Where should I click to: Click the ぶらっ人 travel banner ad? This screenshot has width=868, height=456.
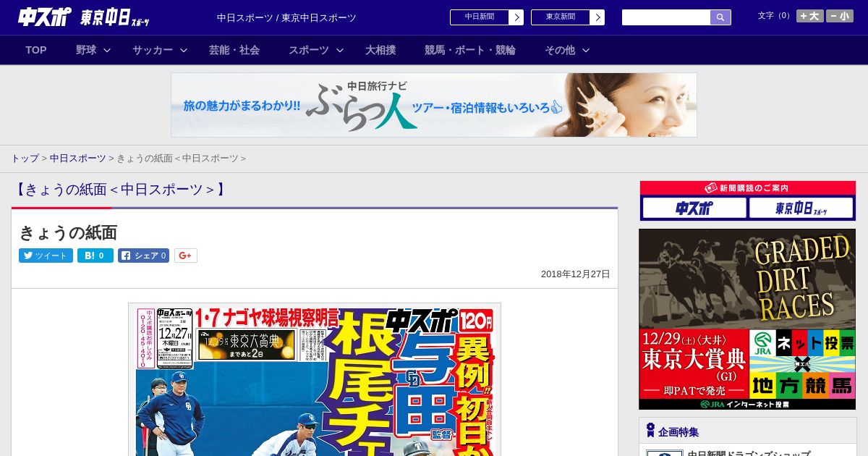click(x=434, y=105)
